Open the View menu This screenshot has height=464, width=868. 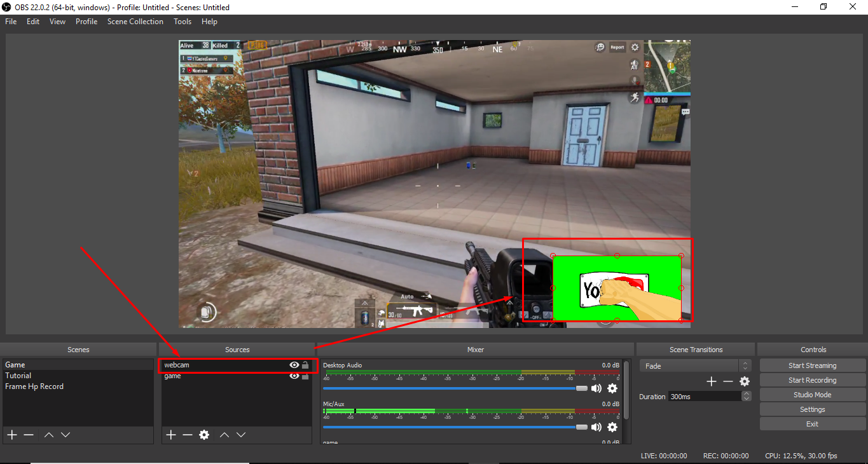[57, 21]
